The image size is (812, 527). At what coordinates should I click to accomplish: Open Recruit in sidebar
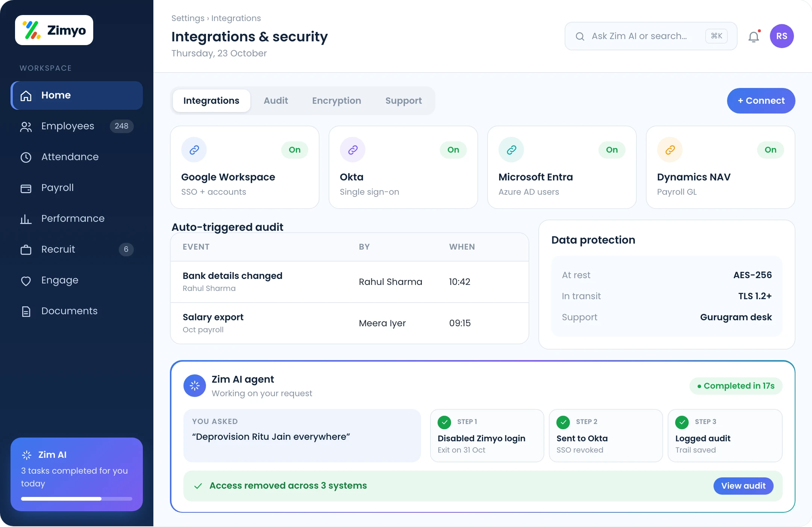77,250
